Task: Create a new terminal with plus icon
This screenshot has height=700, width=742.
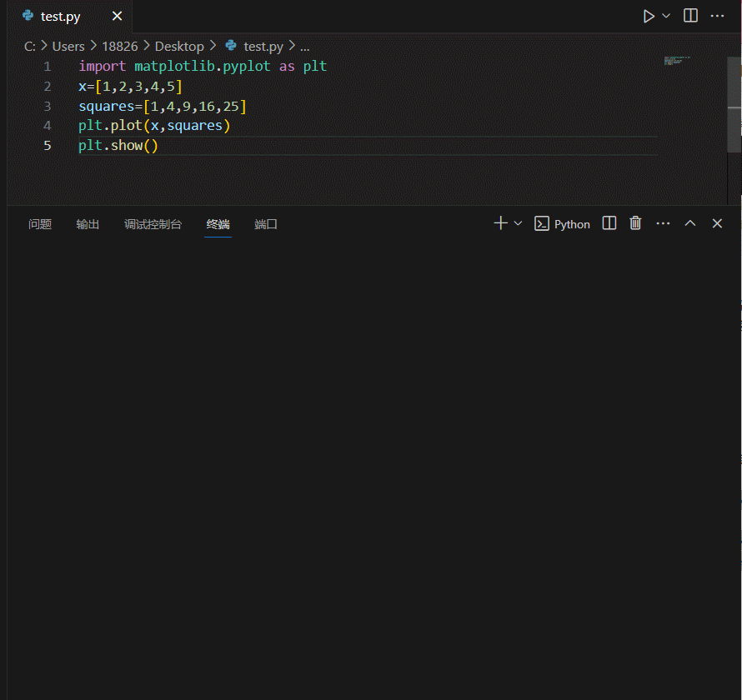Action: (501, 223)
